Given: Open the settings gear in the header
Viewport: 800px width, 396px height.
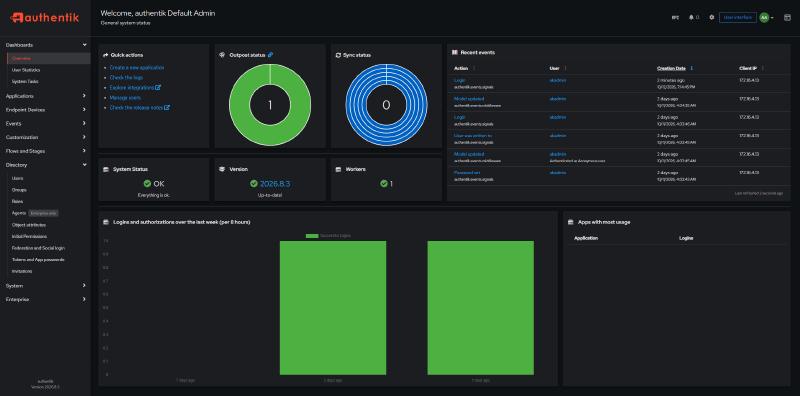Looking at the screenshot, I should tap(712, 17).
